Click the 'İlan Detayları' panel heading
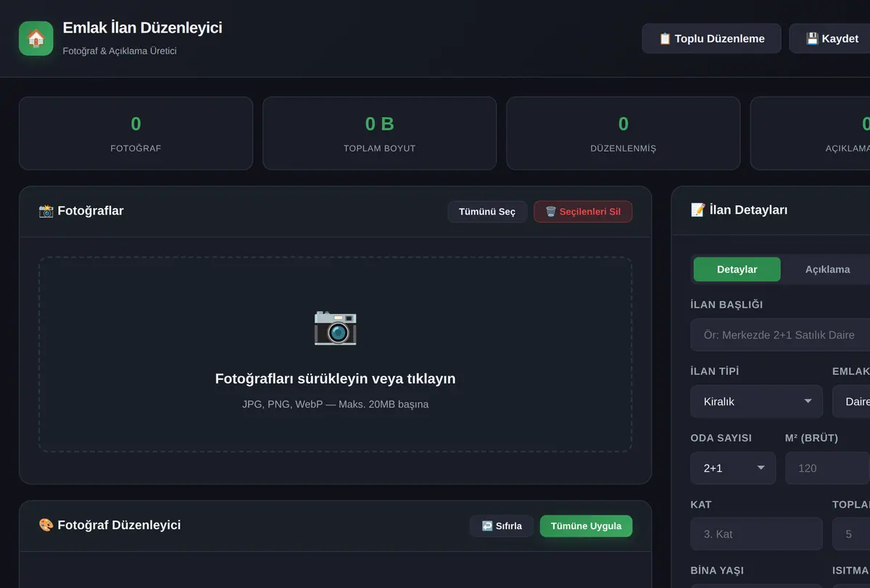870x588 pixels. click(739, 210)
